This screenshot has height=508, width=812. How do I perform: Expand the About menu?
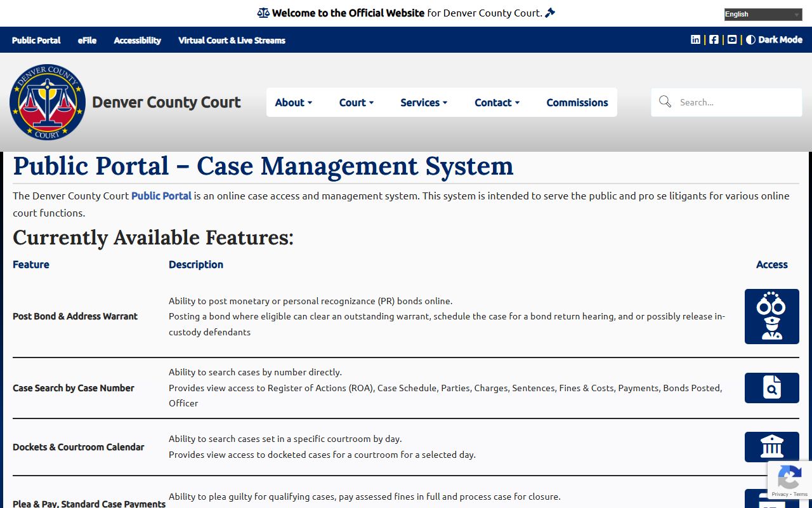(293, 102)
